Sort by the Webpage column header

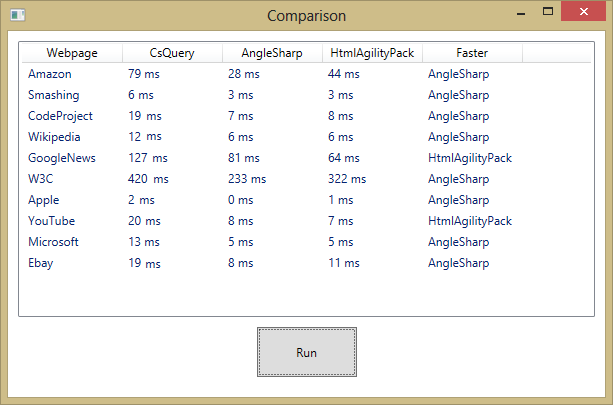pos(72,53)
